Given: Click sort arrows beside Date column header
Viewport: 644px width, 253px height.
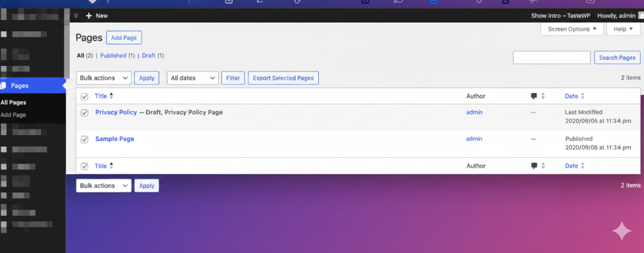Looking at the screenshot, I should tap(582, 96).
